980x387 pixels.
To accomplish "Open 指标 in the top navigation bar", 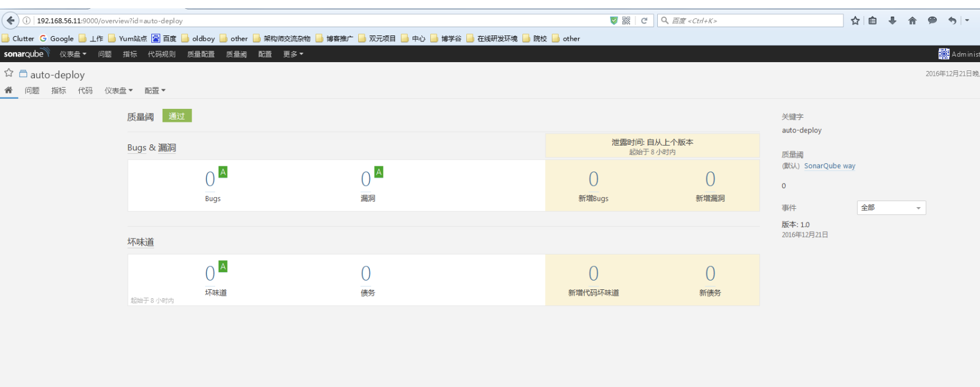I will 130,54.
